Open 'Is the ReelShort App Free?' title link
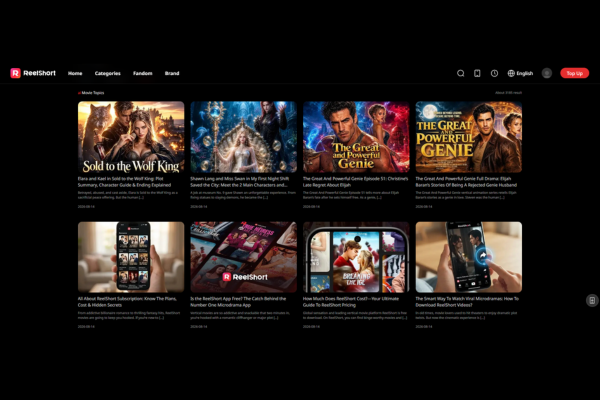This screenshot has width=600, height=400. pos(238,302)
